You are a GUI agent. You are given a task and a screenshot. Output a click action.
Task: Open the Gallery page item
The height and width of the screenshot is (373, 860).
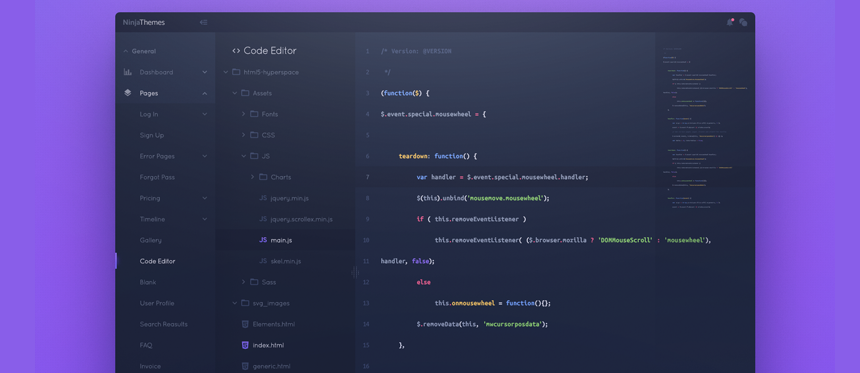pyautogui.click(x=151, y=240)
